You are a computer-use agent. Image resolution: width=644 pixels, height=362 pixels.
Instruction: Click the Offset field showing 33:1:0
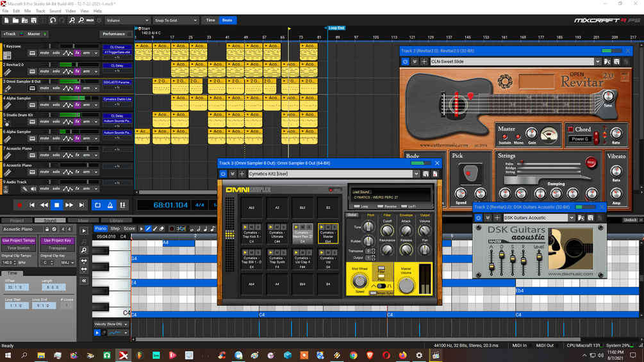(x=17, y=287)
